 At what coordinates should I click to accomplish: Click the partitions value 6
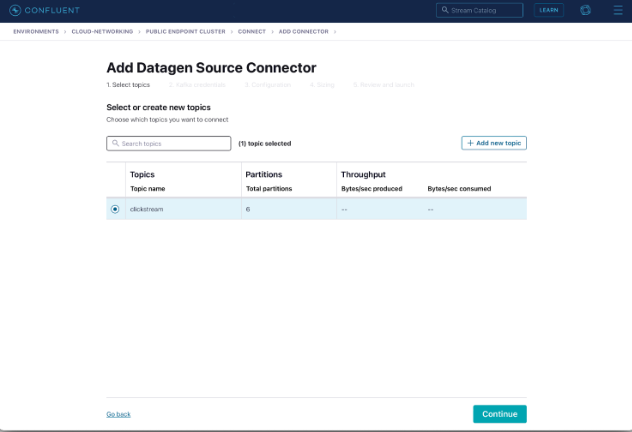click(x=248, y=209)
